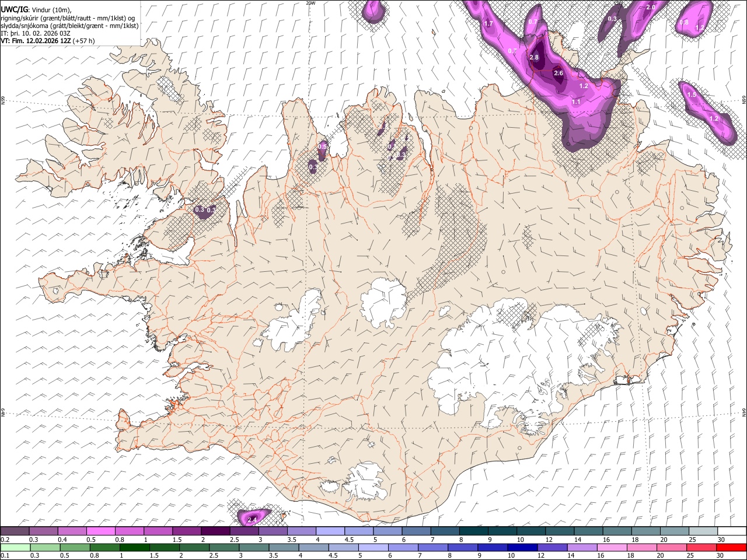Click the header line 'UWC/IG: Vindur (10m),'

(x=36, y=9)
